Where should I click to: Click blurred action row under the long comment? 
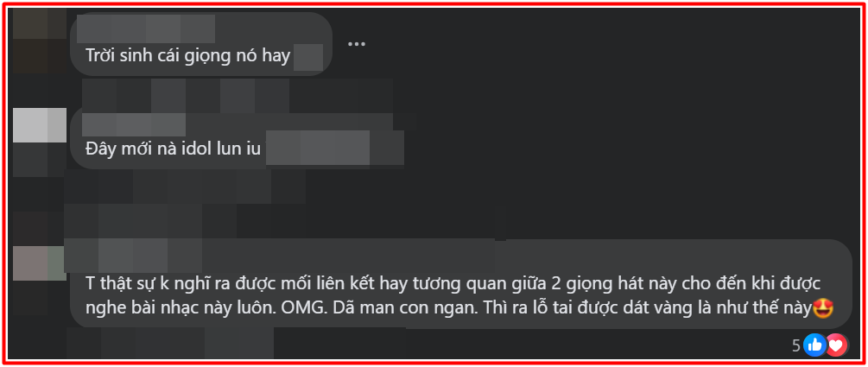(x=169, y=343)
